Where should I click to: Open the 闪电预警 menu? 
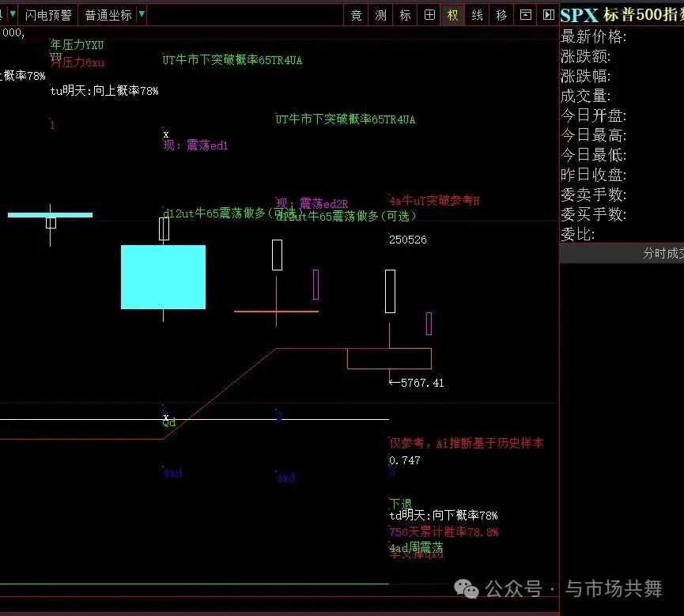[48, 15]
